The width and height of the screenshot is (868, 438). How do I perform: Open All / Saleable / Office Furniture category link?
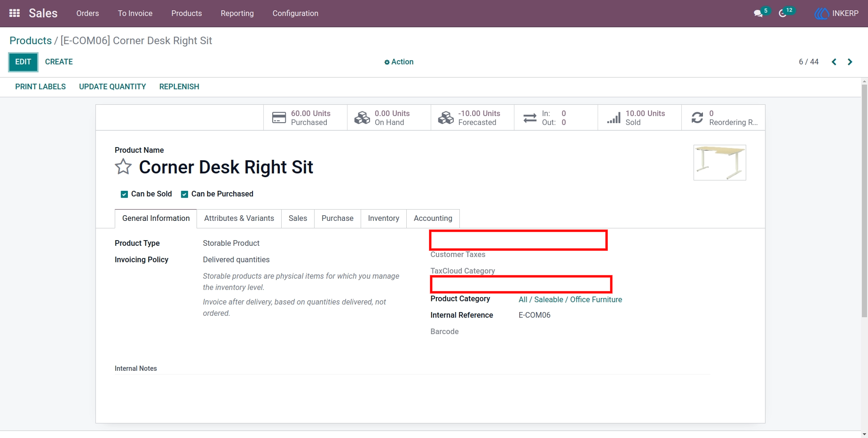click(570, 300)
